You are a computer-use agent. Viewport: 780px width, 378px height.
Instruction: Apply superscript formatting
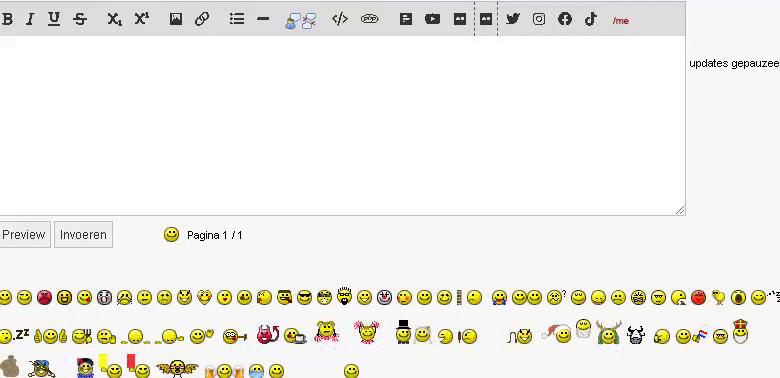coord(142,19)
